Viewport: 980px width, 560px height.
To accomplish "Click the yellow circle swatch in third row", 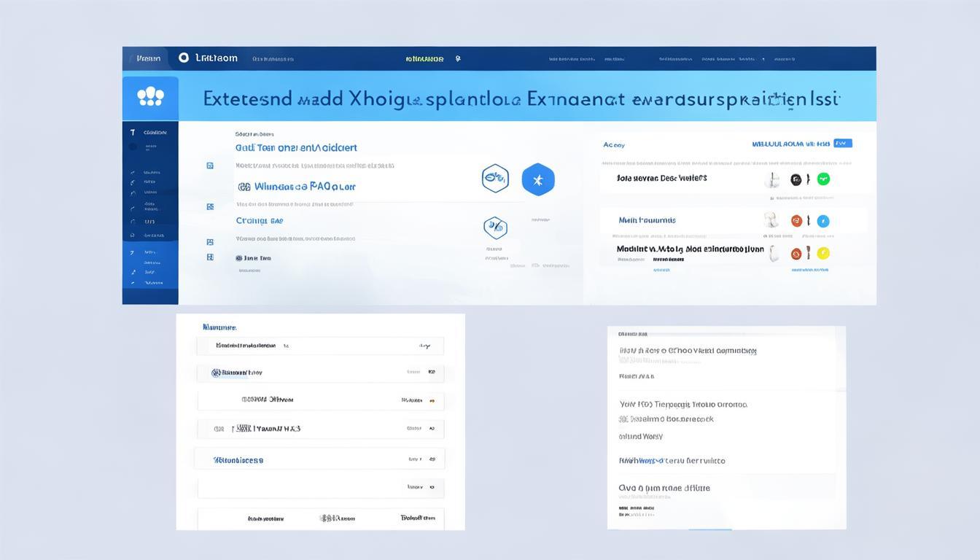I will tap(823, 253).
